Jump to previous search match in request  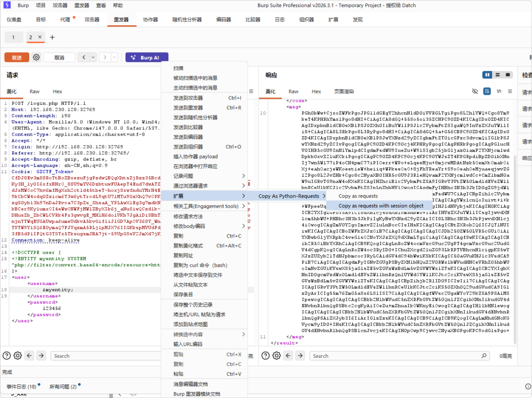(x=29, y=355)
